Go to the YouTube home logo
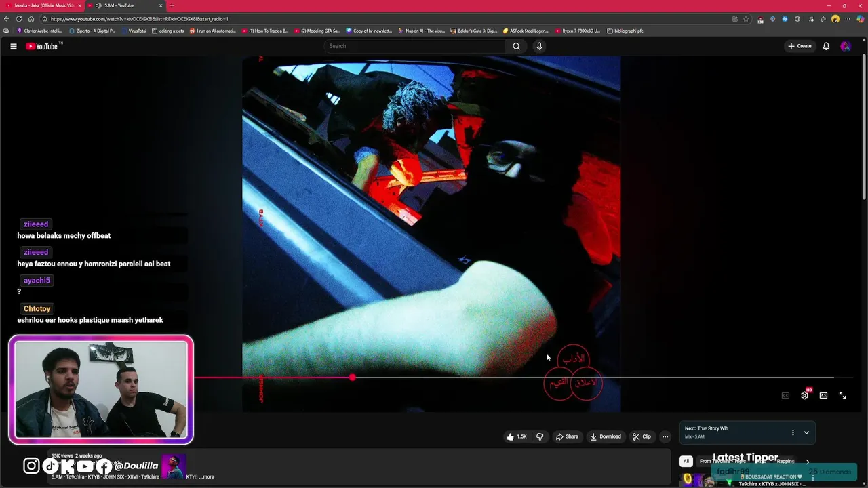 point(42,46)
